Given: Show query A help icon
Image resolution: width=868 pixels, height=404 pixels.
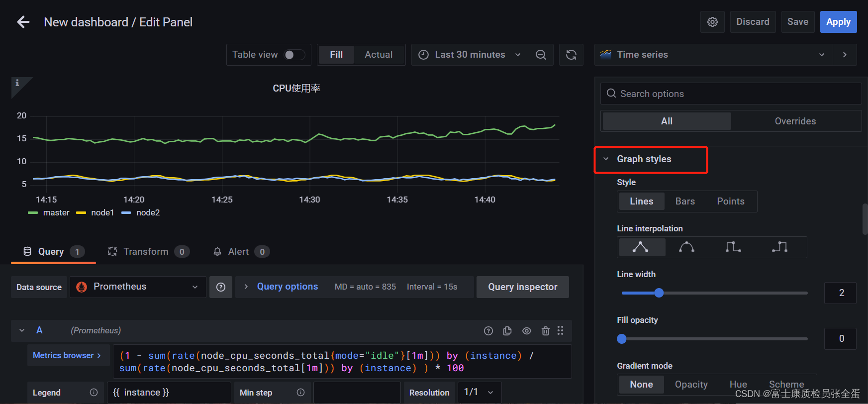Looking at the screenshot, I should [x=488, y=331].
